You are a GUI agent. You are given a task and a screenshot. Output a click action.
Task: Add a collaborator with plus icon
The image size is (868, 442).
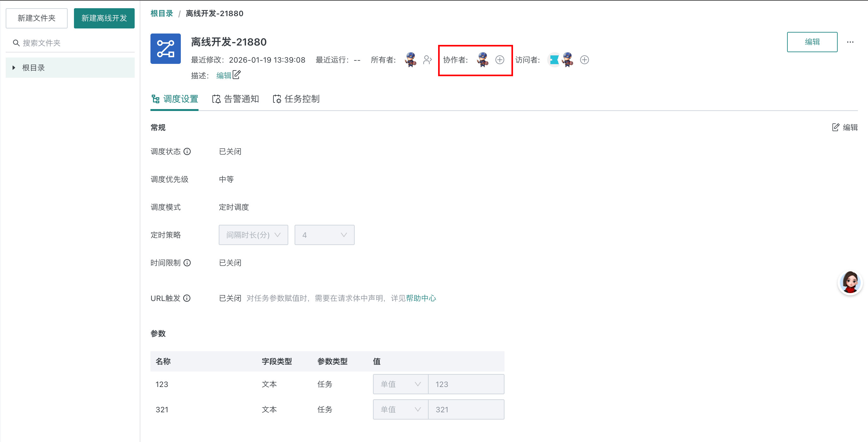(x=500, y=60)
